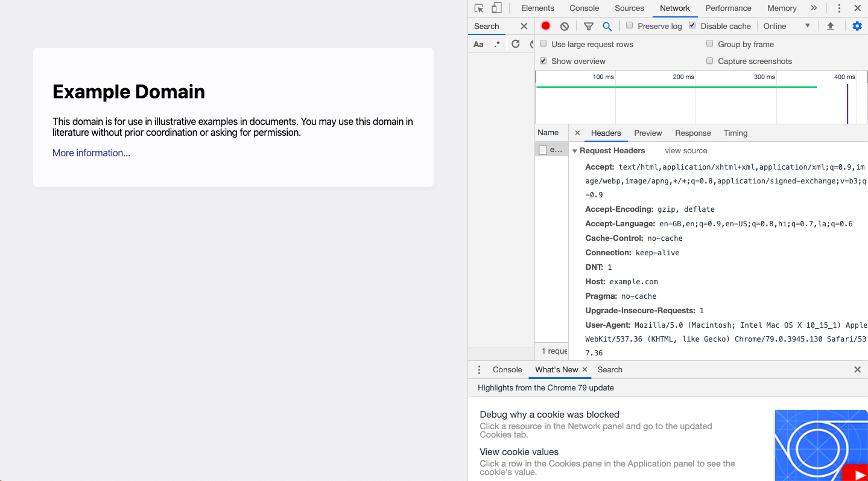Close the request details pane

coord(577,133)
